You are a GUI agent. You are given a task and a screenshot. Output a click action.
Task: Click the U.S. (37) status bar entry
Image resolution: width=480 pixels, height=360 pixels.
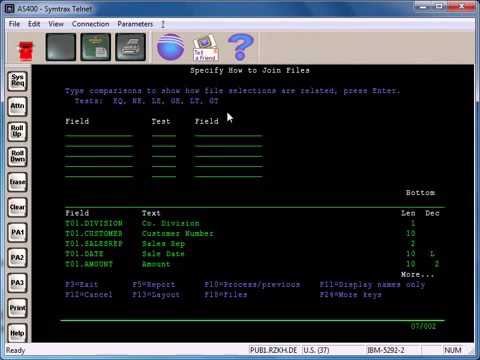click(316, 350)
